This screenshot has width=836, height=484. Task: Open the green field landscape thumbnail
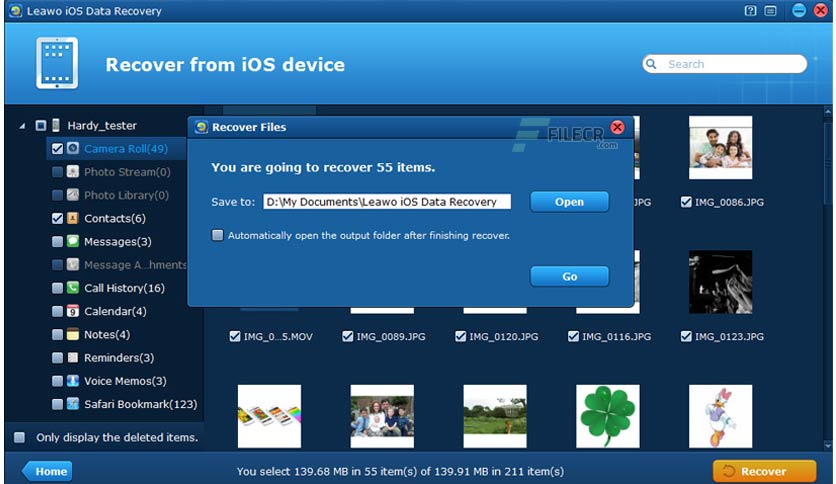click(495, 416)
